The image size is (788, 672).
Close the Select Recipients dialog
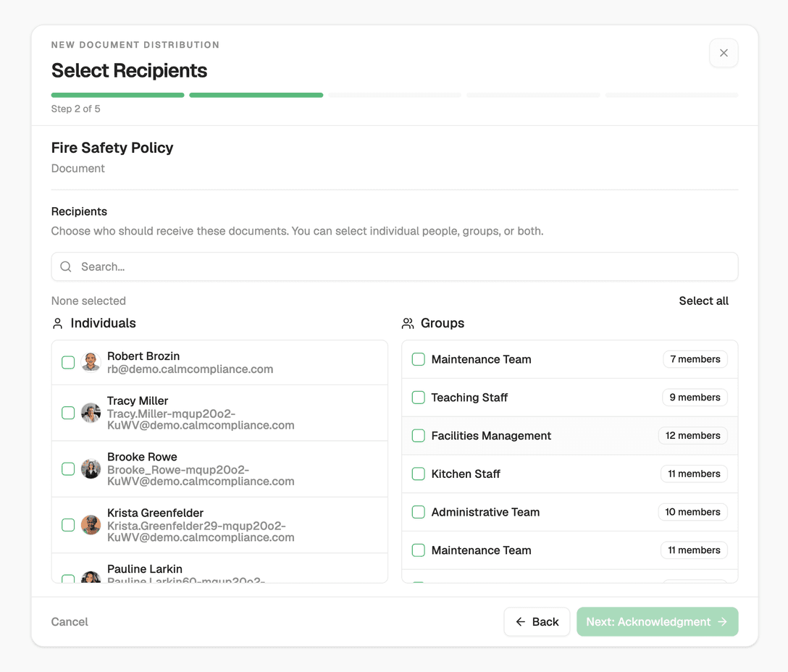pyautogui.click(x=724, y=53)
